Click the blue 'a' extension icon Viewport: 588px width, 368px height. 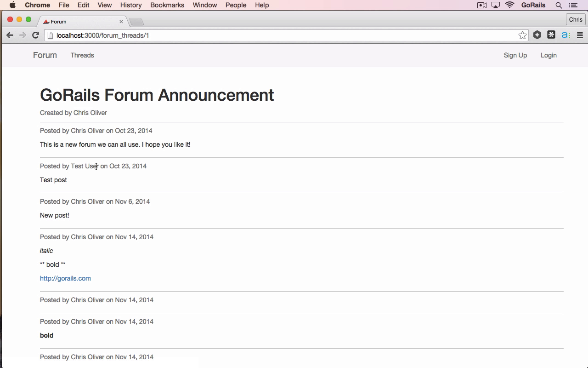click(565, 35)
